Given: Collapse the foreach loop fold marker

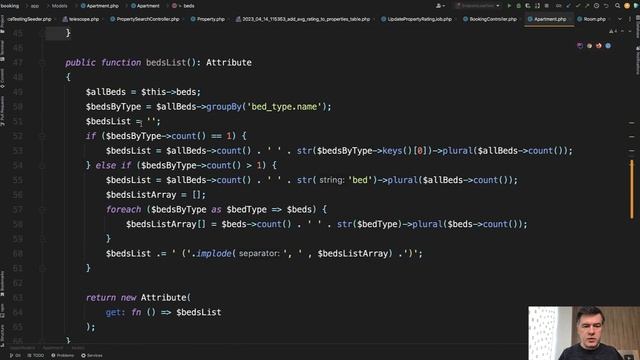Looking at the screenshot, I should pyautogui.click(x=42, y=209).
